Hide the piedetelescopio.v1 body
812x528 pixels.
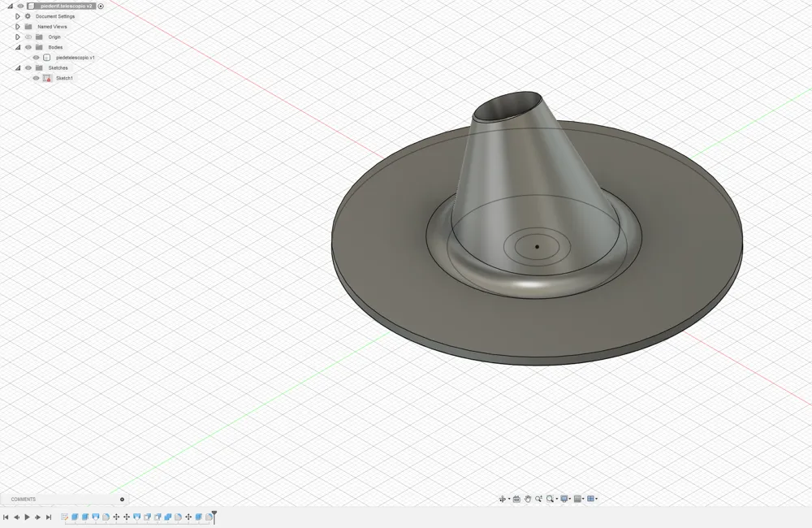click(x=37, y=58)
